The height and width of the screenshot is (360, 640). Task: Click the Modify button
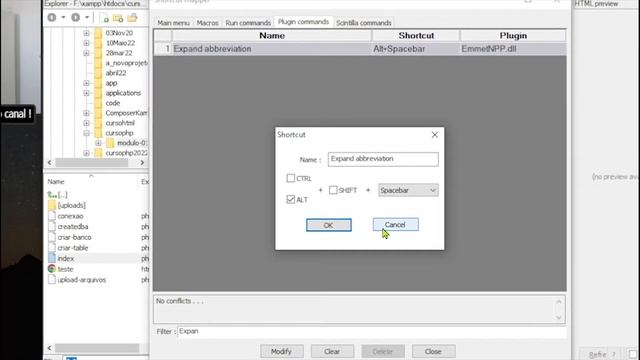(x=282, y=351)
